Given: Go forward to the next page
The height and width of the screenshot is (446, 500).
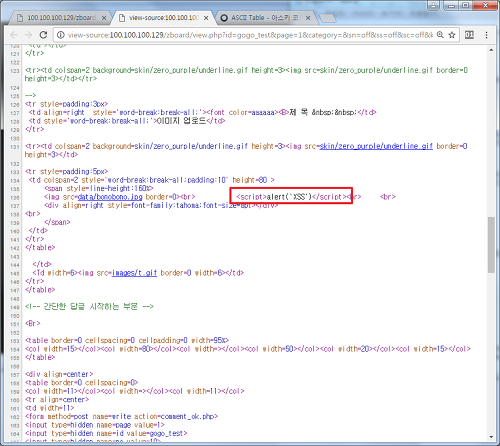Looking at the screenshot, I should point(28,35).
